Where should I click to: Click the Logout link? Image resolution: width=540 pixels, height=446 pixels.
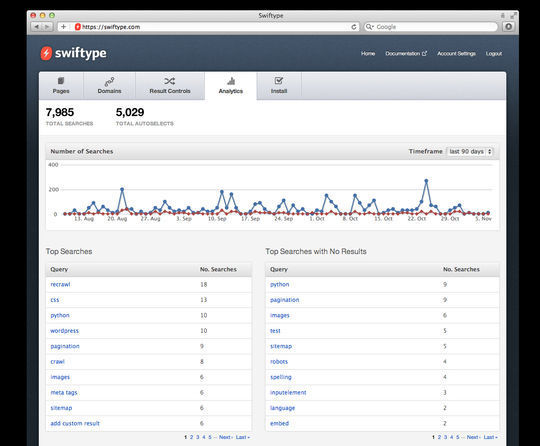[x=494, y=53]
